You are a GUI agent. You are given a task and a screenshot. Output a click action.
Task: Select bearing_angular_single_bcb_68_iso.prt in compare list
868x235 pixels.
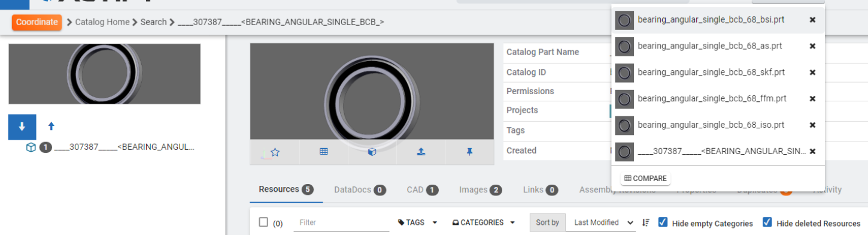711,125
